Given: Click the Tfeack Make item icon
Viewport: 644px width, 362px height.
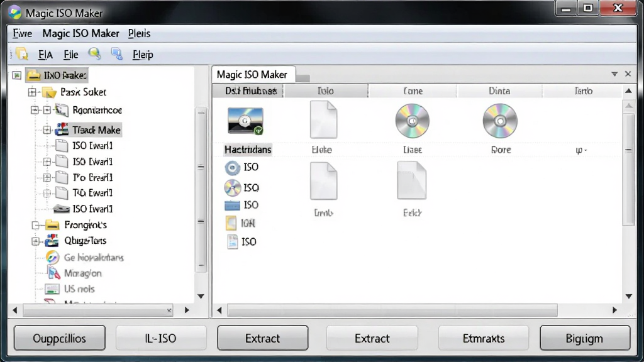Looking at the screenshot, I should [x=62, y=129].
